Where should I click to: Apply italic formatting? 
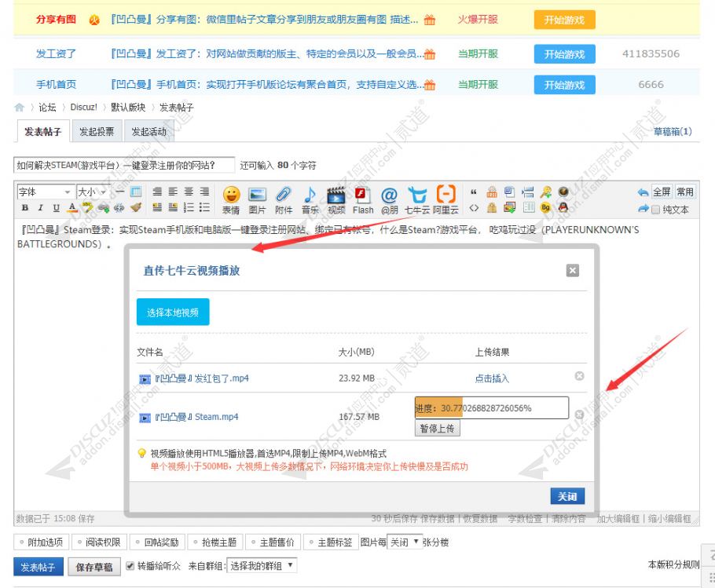pos(41,208)
